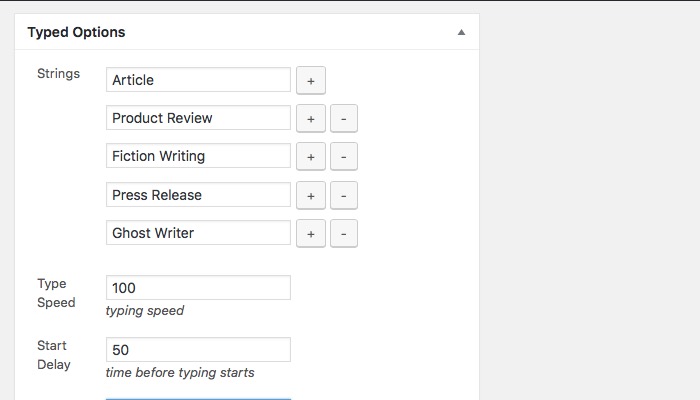700x400 pixels.
Task: Edit the Type Speed value field
Action: point(198,288)
